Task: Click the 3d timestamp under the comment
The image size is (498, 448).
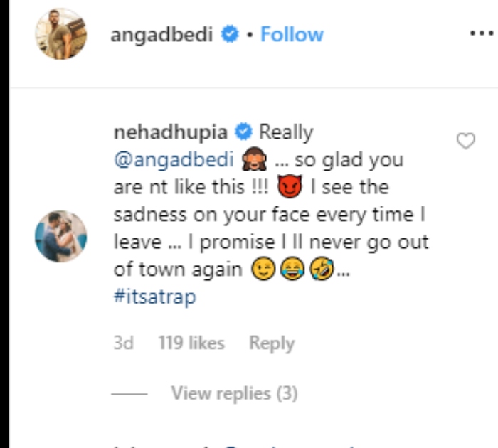Action: (124, 343)
